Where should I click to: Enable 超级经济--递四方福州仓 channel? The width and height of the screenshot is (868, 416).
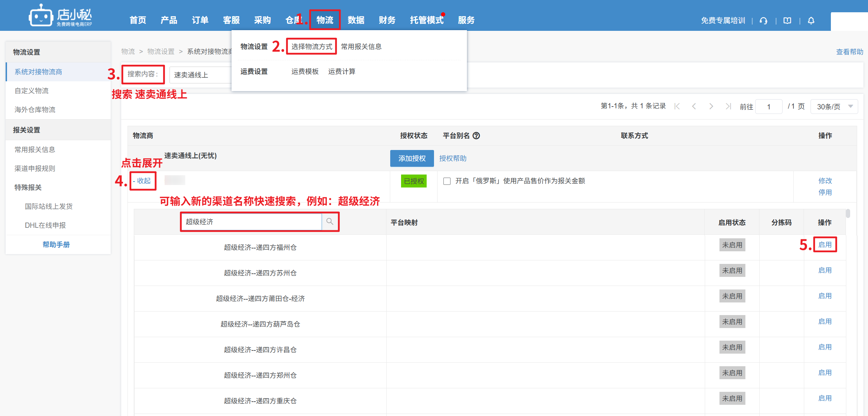[825, 245]
